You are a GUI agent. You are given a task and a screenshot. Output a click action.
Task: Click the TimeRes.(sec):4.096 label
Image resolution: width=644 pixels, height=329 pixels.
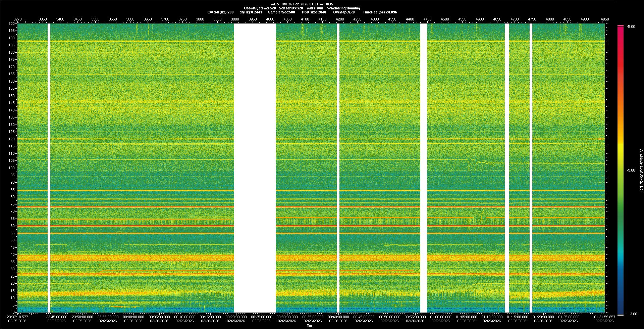point(380,12)
